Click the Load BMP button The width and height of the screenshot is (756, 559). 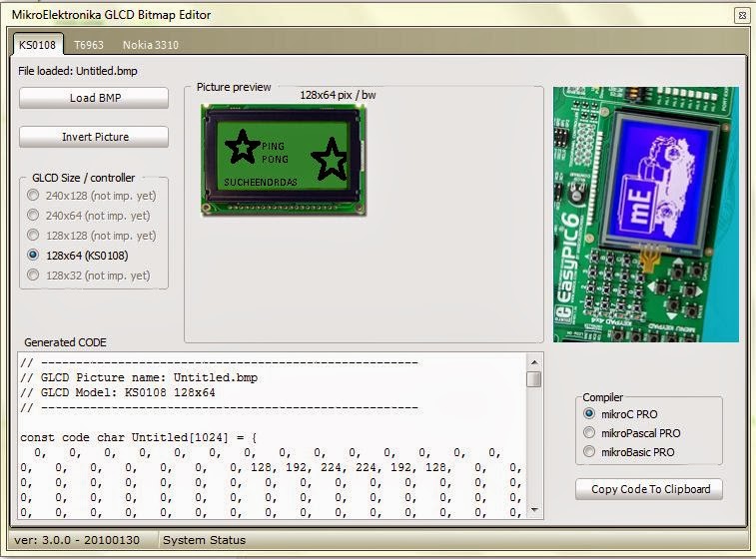coord(94,98)
